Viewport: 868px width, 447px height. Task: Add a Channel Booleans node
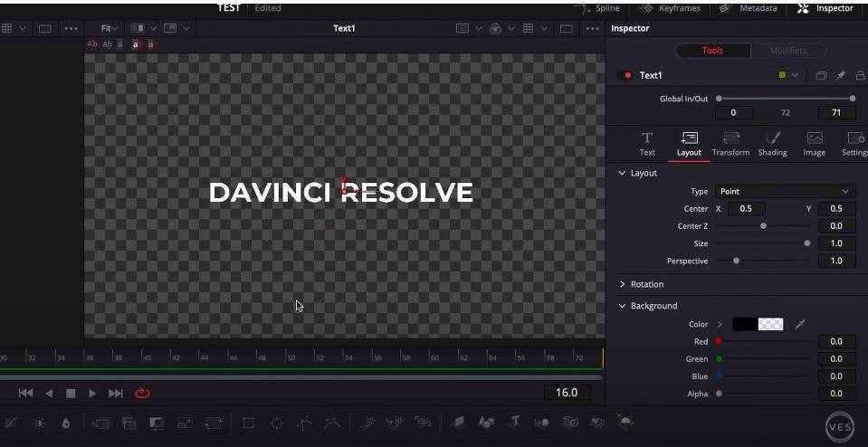(x=129, y=423)
